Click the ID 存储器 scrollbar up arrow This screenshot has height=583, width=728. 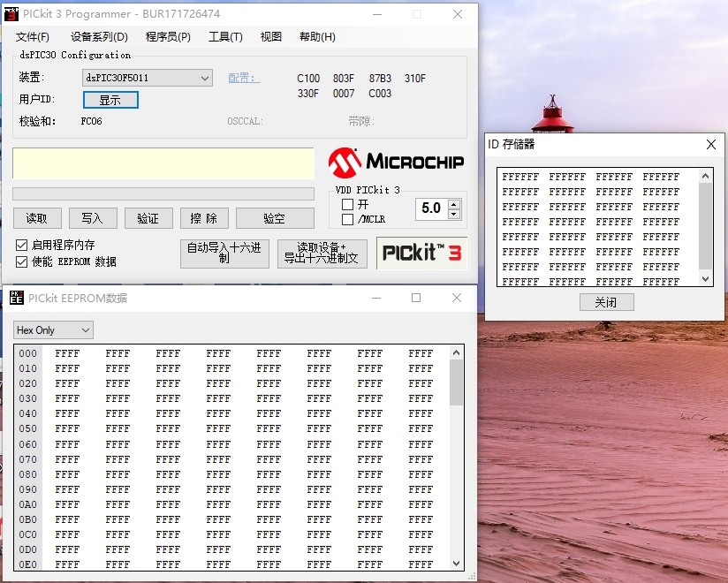coord(705,176)
